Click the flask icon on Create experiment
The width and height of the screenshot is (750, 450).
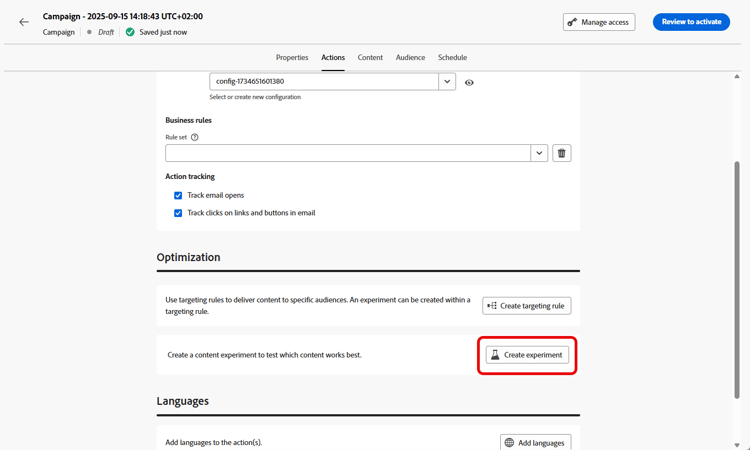coord(495,355)
